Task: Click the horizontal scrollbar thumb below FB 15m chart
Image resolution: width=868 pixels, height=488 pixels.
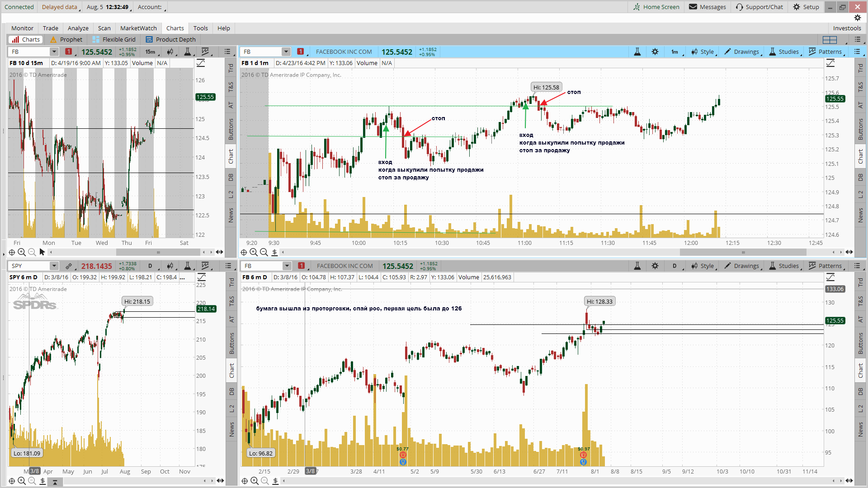Action: click(158, 252)
